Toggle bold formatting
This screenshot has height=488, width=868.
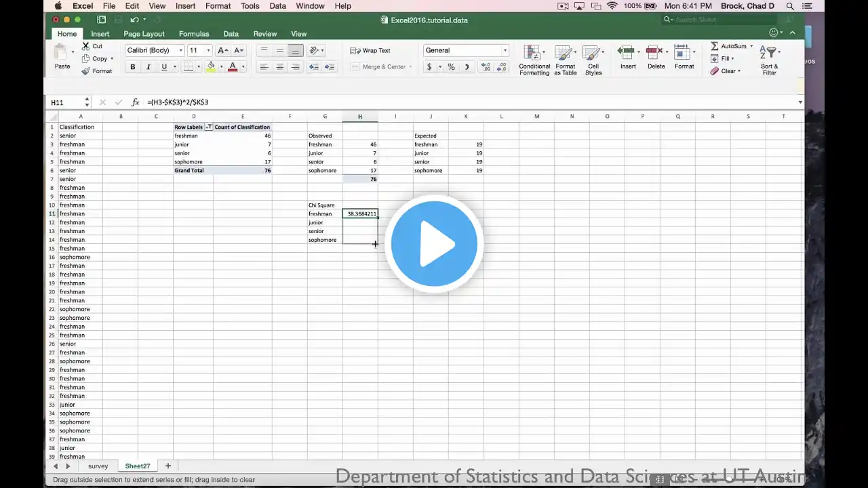coord(132,66)
